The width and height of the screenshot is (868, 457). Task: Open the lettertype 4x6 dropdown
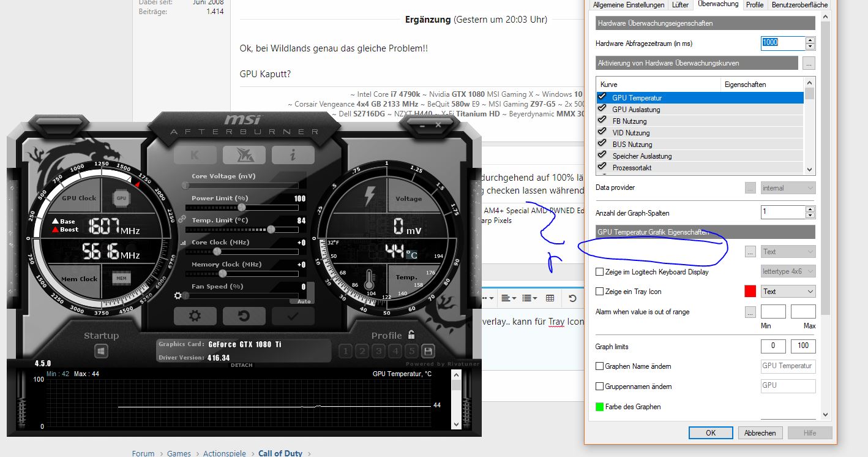788,271
